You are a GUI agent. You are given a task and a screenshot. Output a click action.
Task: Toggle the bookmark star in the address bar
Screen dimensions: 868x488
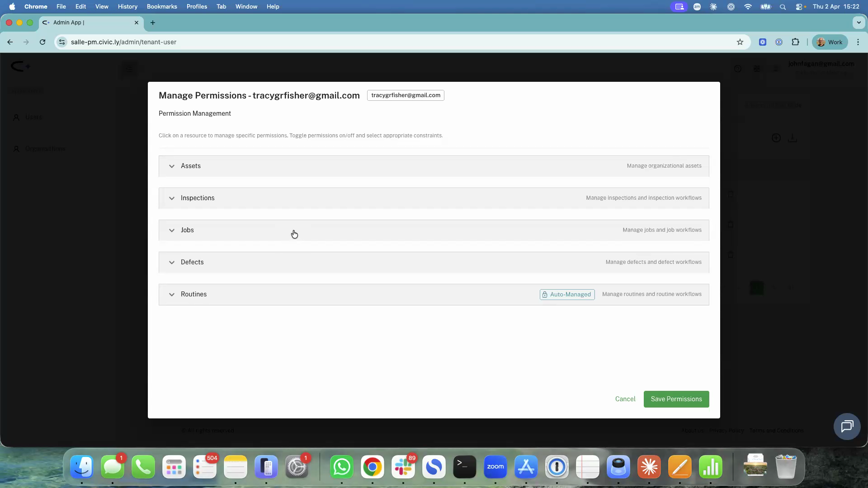740,42
